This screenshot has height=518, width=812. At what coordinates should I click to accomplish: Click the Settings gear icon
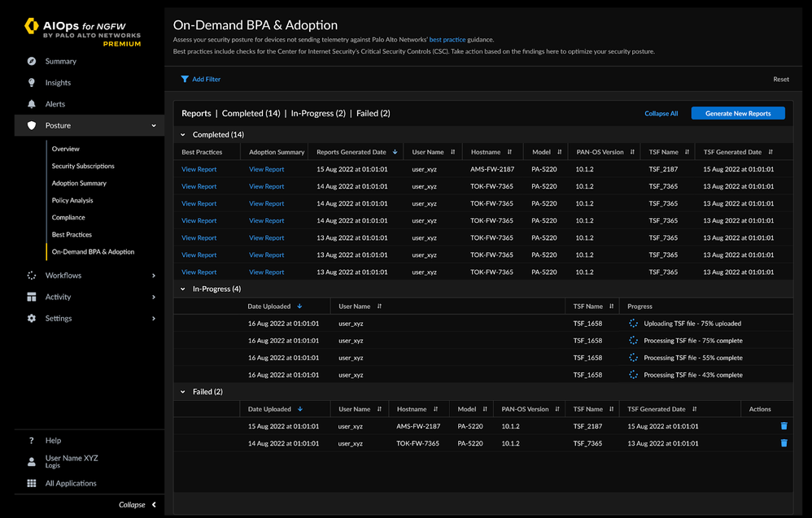point(32,319)
